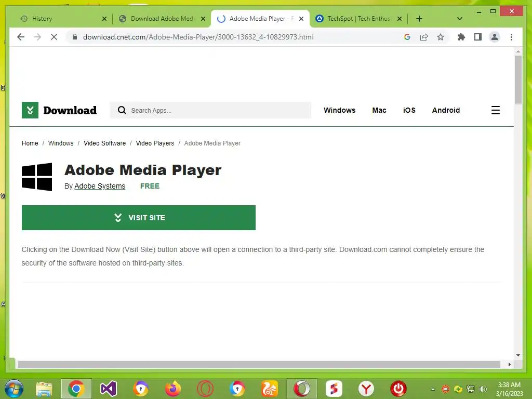The height and width of the screenshot is (399, 532).
Task: Click the FREE price label
Action: coord(150,186)
